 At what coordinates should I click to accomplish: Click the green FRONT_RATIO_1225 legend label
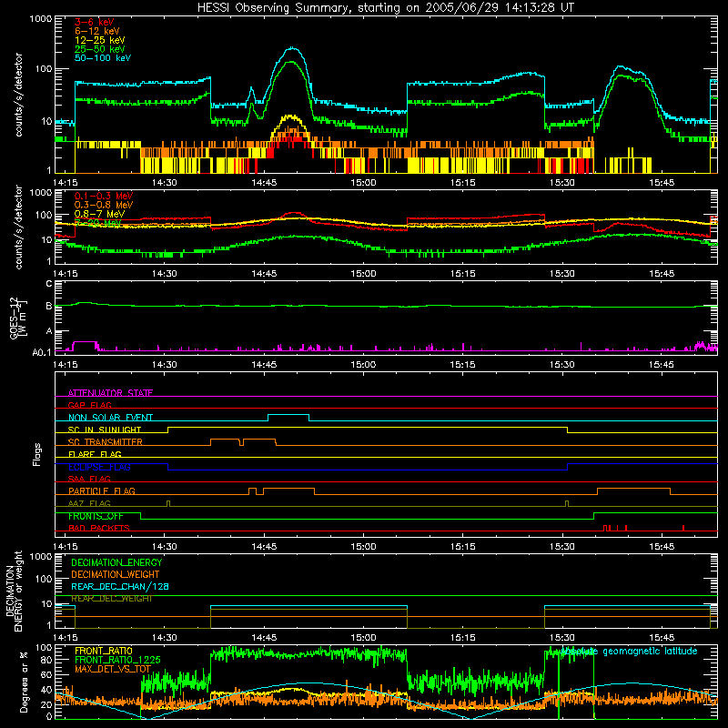pyautogui.click(x=117, y=660)
